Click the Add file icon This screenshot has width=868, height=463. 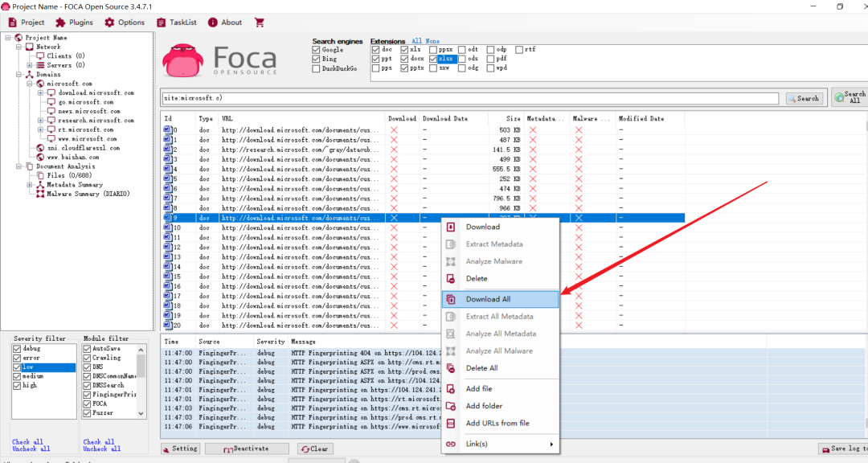tap(451, 389)
